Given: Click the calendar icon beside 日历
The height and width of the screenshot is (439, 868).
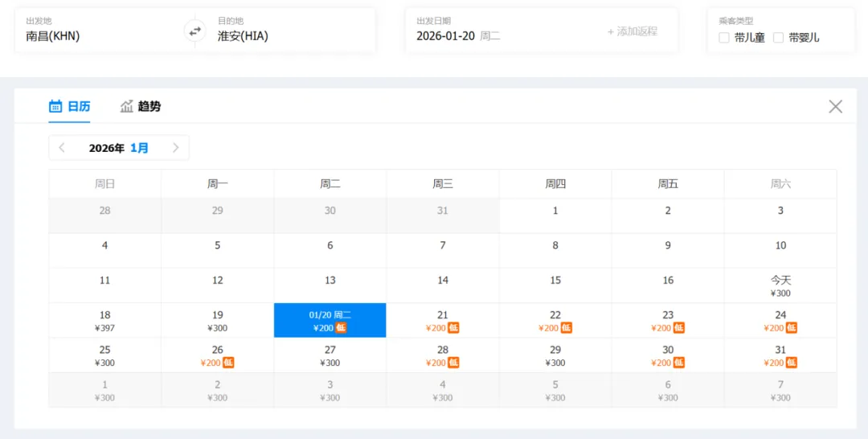Looking at the screenshot, I should coord(55,106).
